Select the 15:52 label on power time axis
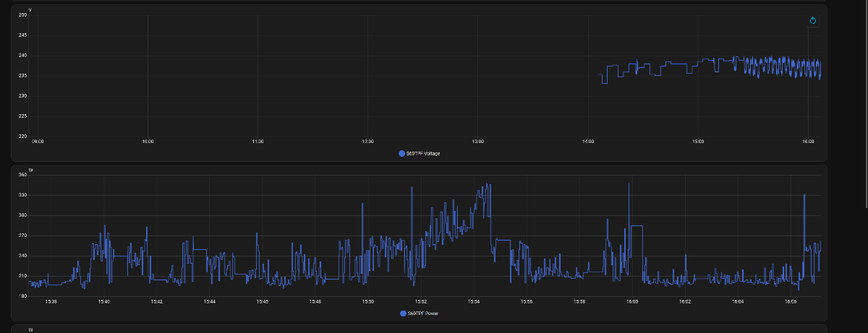Screen dimensions: 868x333 (x=421, y=302)
